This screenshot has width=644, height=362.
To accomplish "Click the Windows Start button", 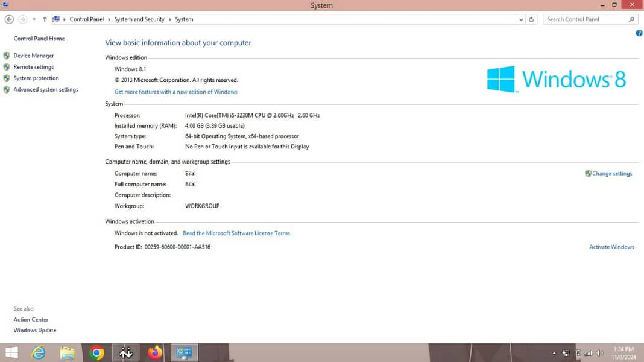I will pyautogui.click(x=11, y=353).
